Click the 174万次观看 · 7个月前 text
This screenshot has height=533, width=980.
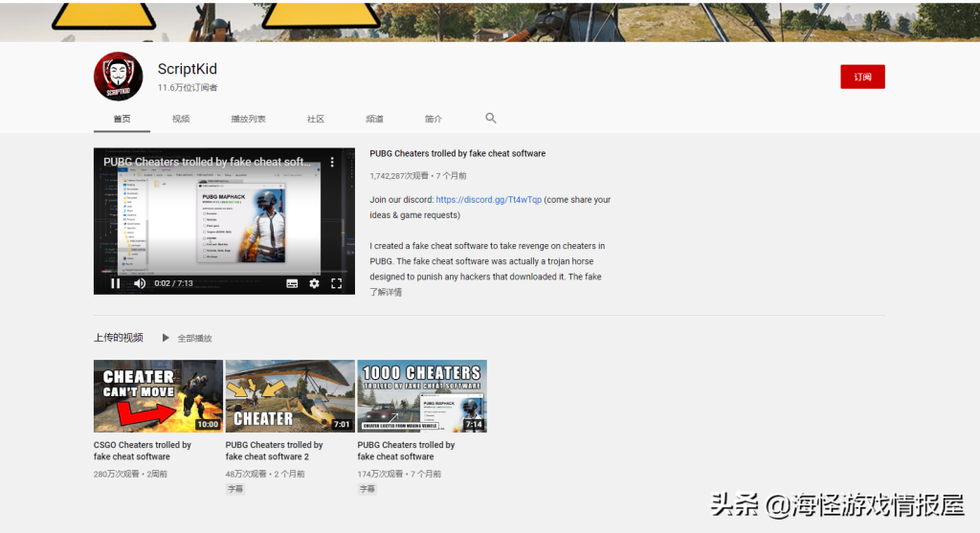tap(399, 475)
